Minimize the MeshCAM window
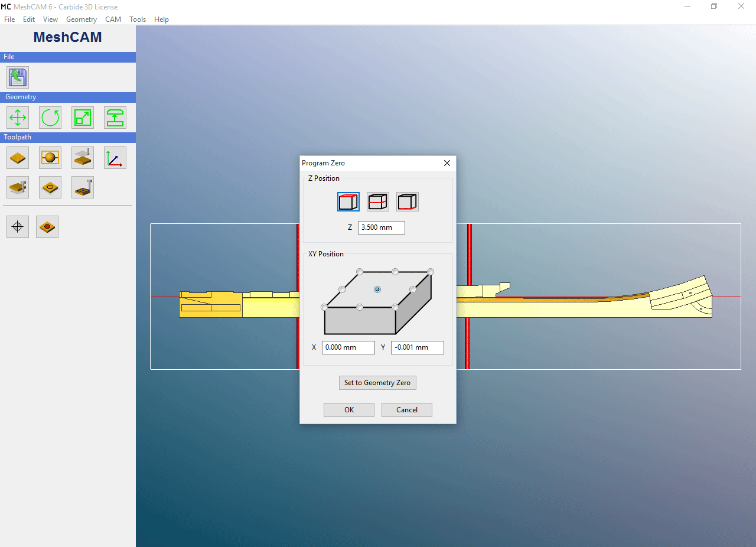The image size is (756, 547). (687, 6)
